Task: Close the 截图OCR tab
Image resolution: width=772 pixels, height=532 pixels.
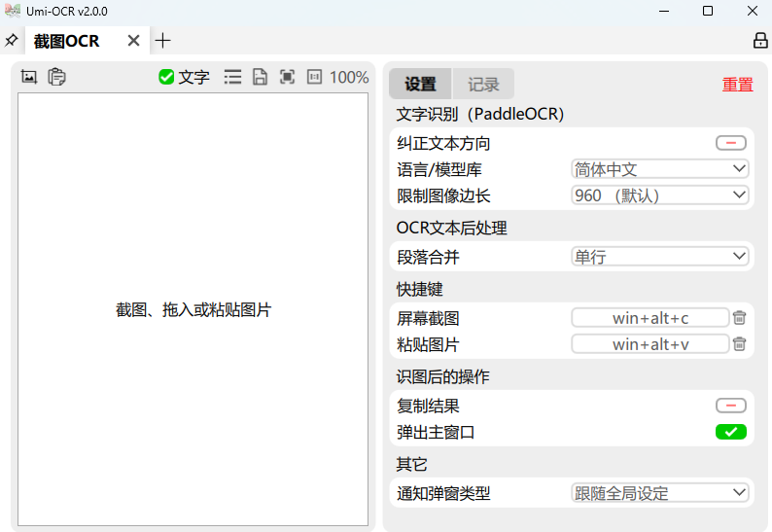Action: tap(133, 41)
